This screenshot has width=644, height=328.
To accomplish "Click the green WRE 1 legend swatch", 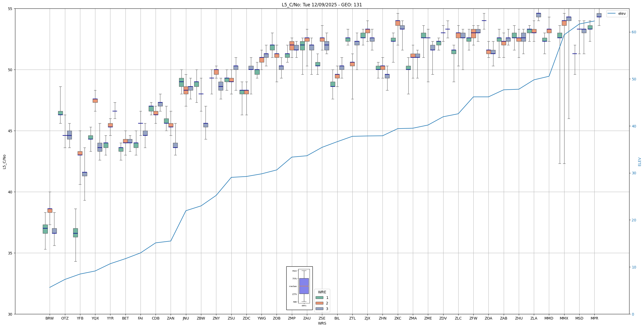I will pyautogui.click(x=319, y=298).
